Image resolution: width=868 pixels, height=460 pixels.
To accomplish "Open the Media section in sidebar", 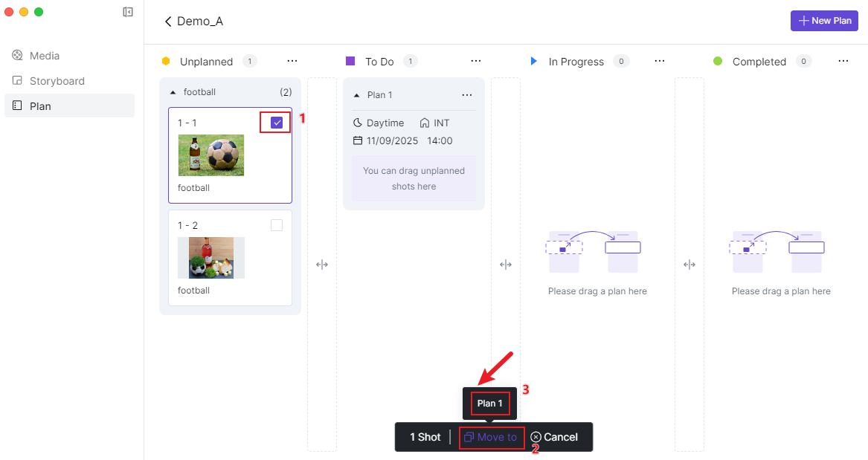I will (x=45, y=56).
